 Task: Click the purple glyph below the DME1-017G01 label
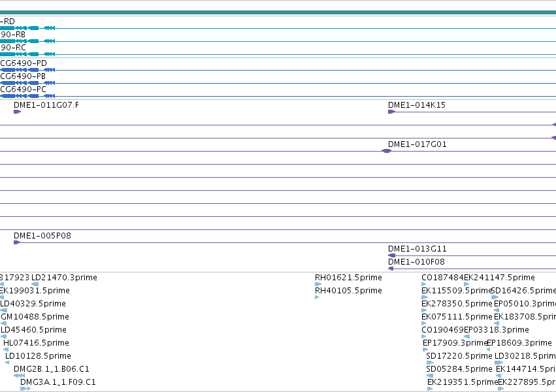pos(386,151)
